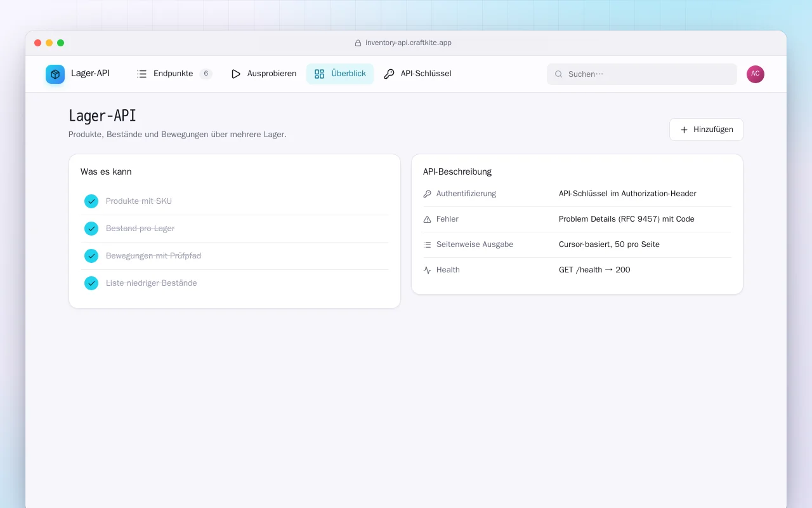
Task: Click the subtitle Produkte, Bestände und Bewegungen
Action: click(178, 135)
